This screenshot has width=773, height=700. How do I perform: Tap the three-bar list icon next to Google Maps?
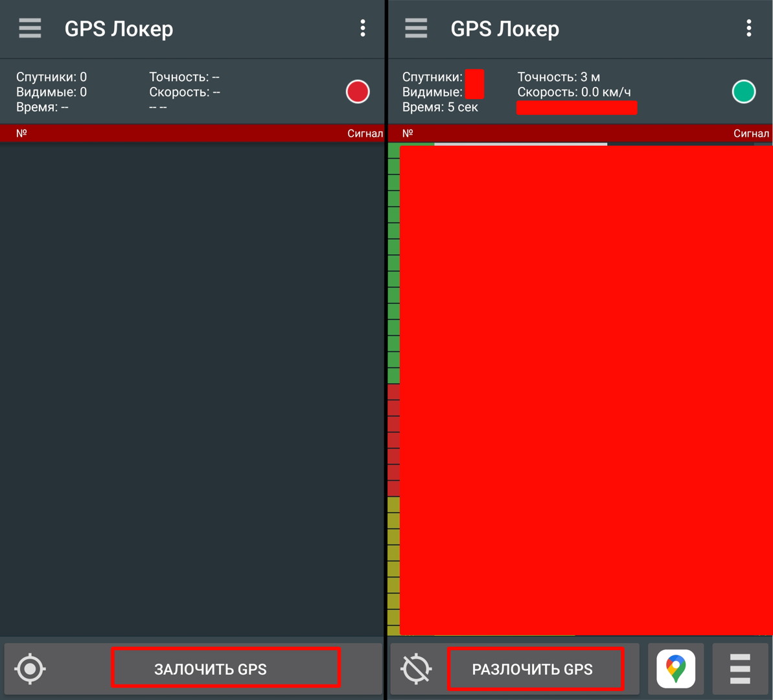[x=740, y=669]
